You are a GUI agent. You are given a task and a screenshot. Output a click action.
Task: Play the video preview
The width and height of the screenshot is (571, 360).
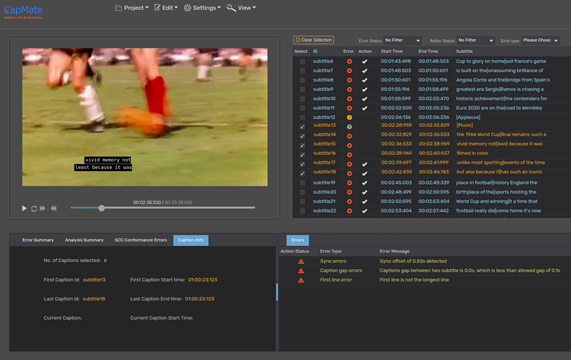[24, 208]
